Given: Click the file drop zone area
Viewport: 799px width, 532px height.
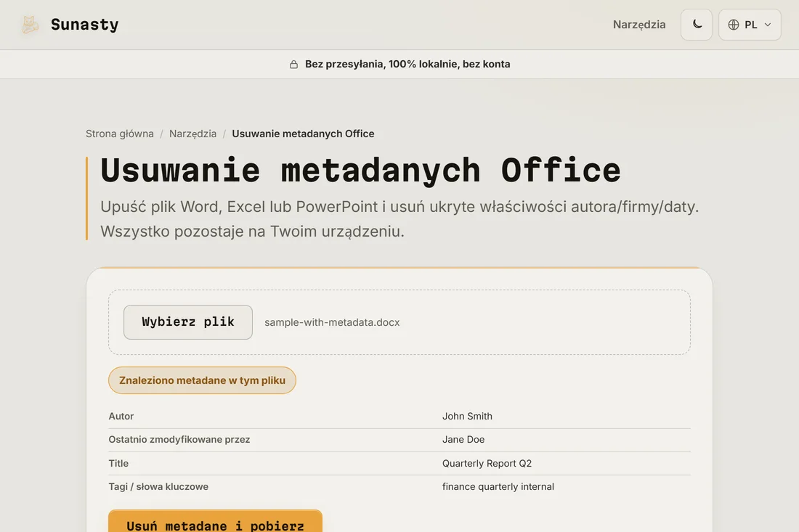Looking at the screenshot, I should click(399, 322).
